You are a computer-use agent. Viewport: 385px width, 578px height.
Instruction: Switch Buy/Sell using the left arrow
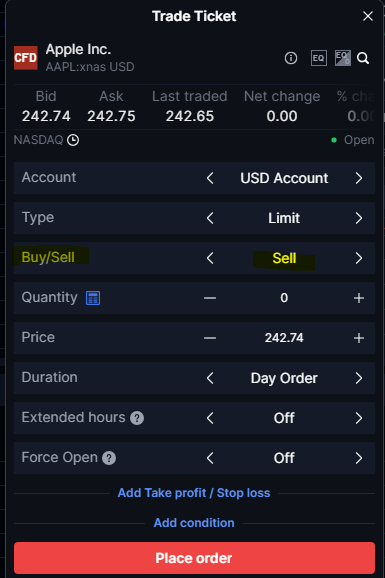point(210,258)
